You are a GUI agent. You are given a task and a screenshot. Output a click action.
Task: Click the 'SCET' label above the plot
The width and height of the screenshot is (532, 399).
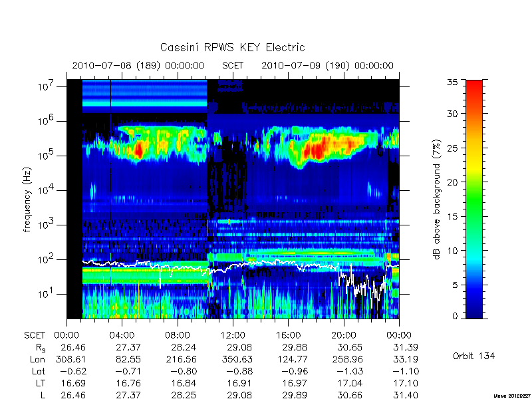tap(233, 65)
